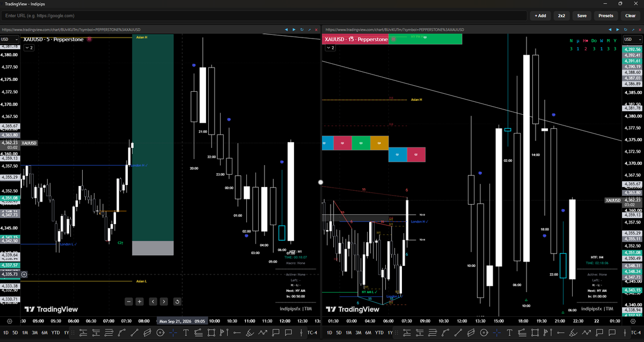Click the + Add button

click(x=540, y=16)
